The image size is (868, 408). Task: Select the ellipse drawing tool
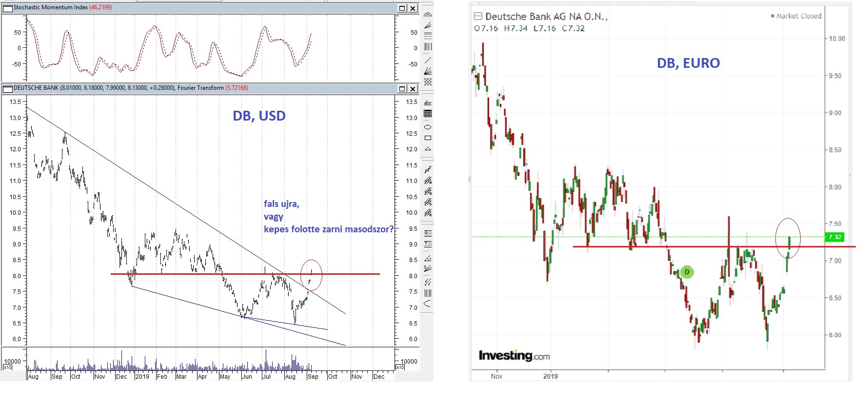[x=428, y=127]
